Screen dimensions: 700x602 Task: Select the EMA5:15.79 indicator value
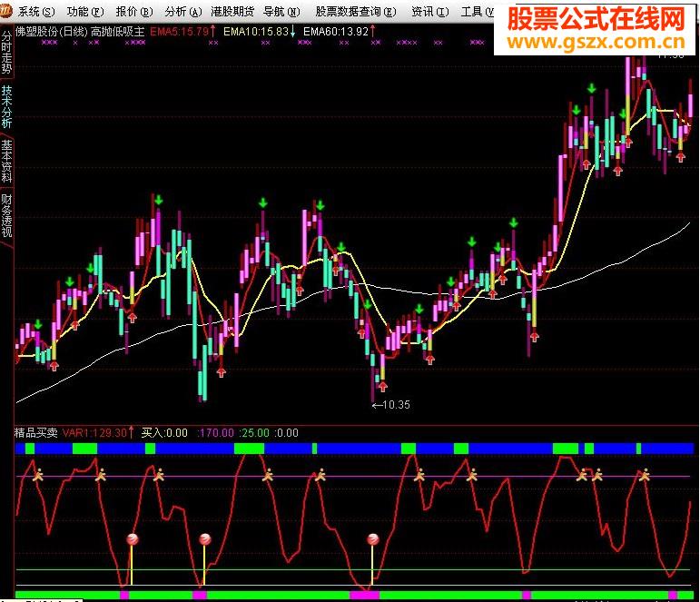(x=180, y=32)
